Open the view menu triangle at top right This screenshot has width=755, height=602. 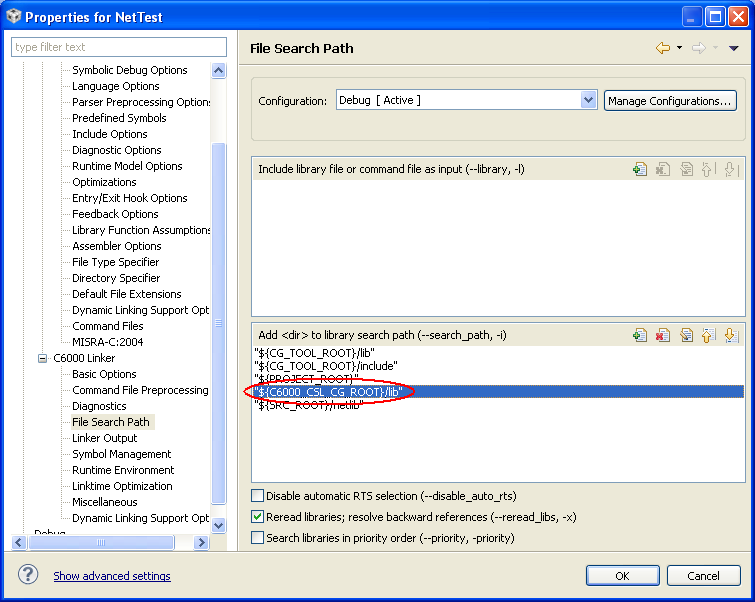(733, 48)
